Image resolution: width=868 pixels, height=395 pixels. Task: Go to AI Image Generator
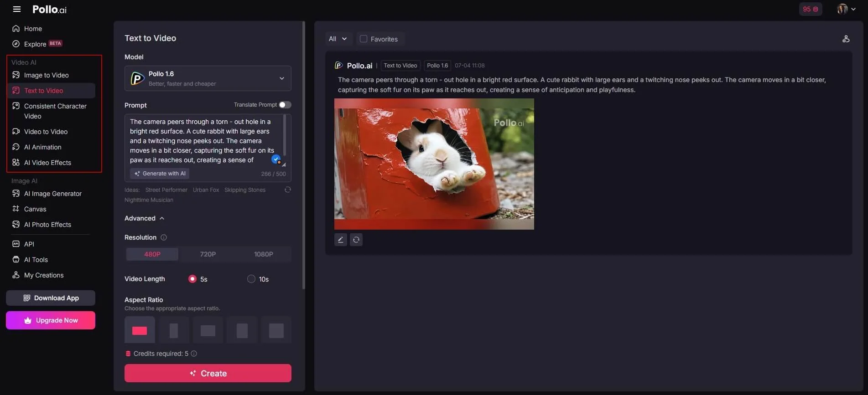[52, 194]
